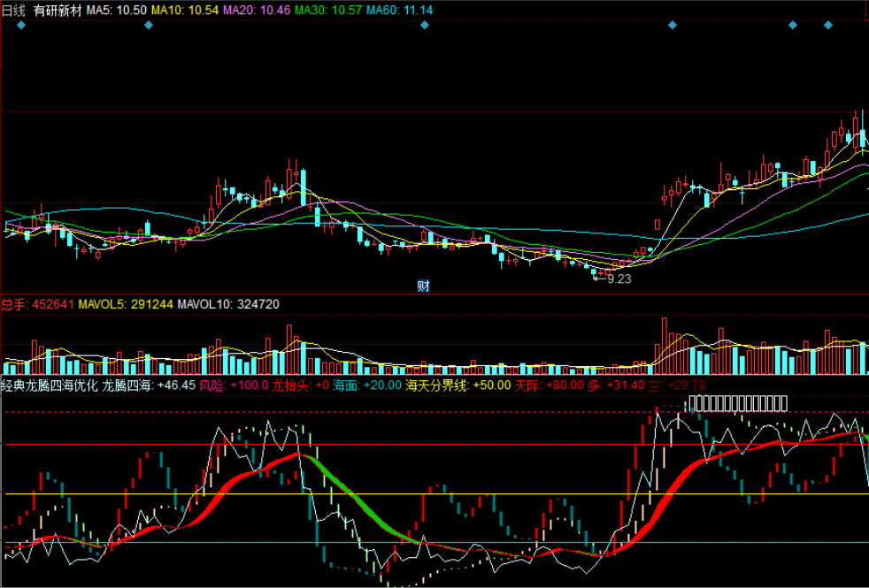The height and width of the screenshot is (588, 869).
Task: Click the first blue diamond marker after 日线
Action: click(x=21, y=25)
